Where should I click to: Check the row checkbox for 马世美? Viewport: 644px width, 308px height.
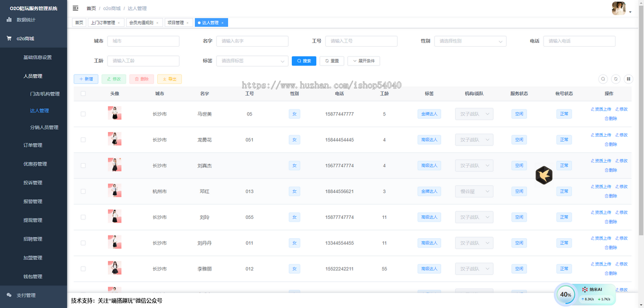click(x=83, y=114)
